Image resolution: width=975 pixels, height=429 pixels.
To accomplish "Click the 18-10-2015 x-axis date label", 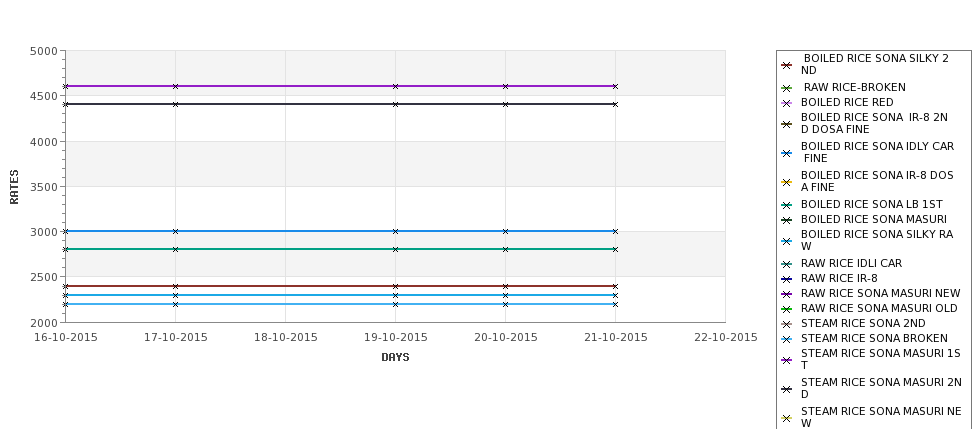I will [285, 338].
